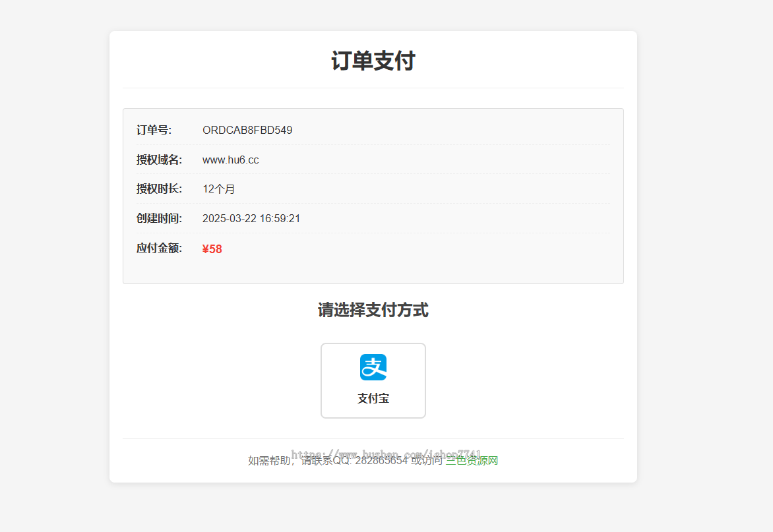
Task: Click the 订单号 label
Action: (x=154, y=130)
